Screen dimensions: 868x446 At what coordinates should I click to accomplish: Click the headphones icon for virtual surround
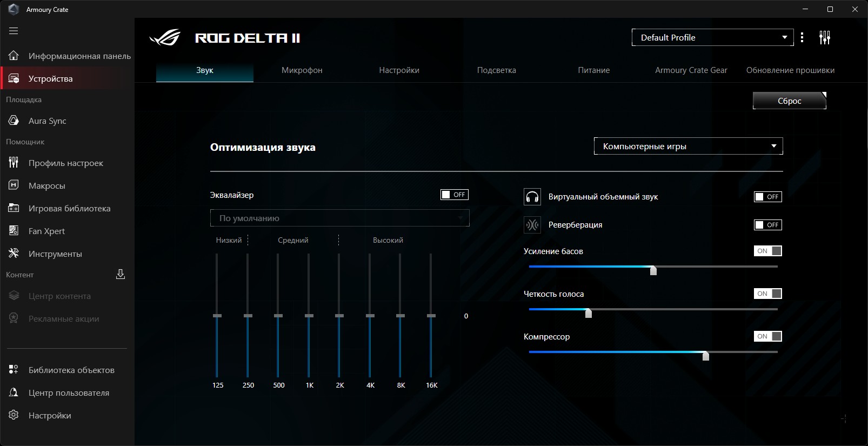point(532,197)
